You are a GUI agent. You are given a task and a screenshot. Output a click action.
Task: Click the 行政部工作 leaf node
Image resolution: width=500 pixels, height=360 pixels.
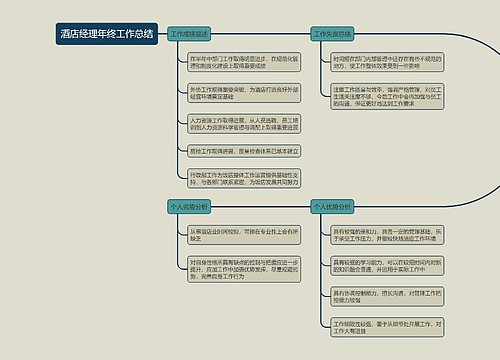244,178
